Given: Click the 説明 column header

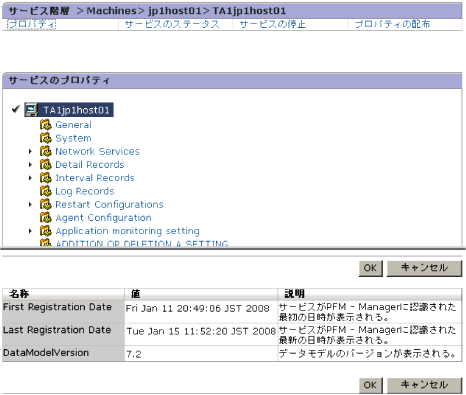Looking at the screenshot, I should tap(370, 294).
